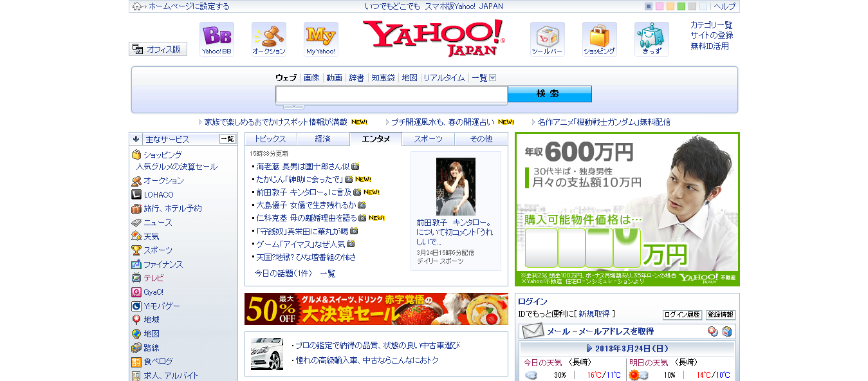
Task: Click the ログイン履歴 button
Action: pos(682,315)
